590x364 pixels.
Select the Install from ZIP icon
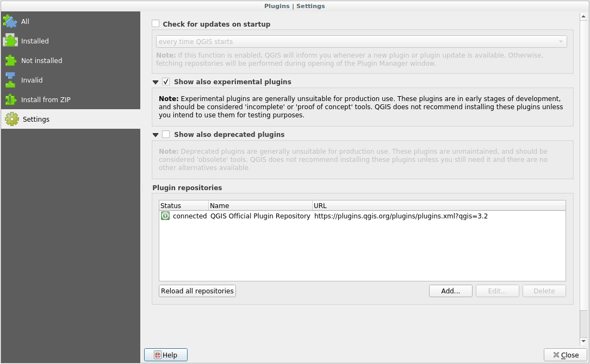click(x=11, y=99)
